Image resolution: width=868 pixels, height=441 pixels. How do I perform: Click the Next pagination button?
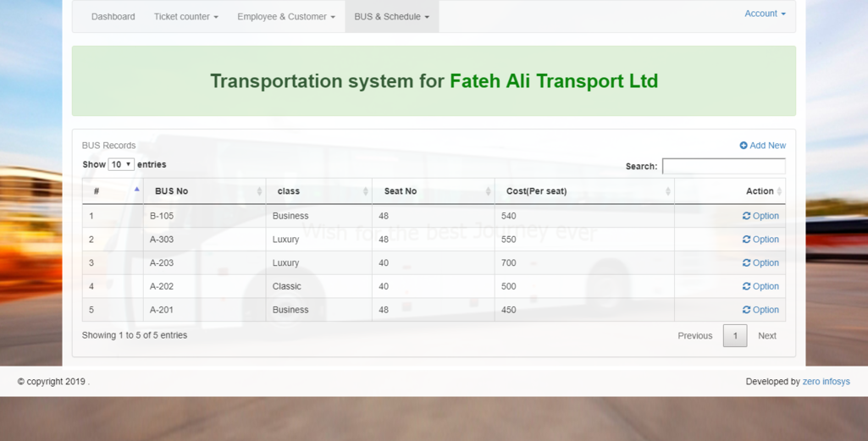coord(766,336)
